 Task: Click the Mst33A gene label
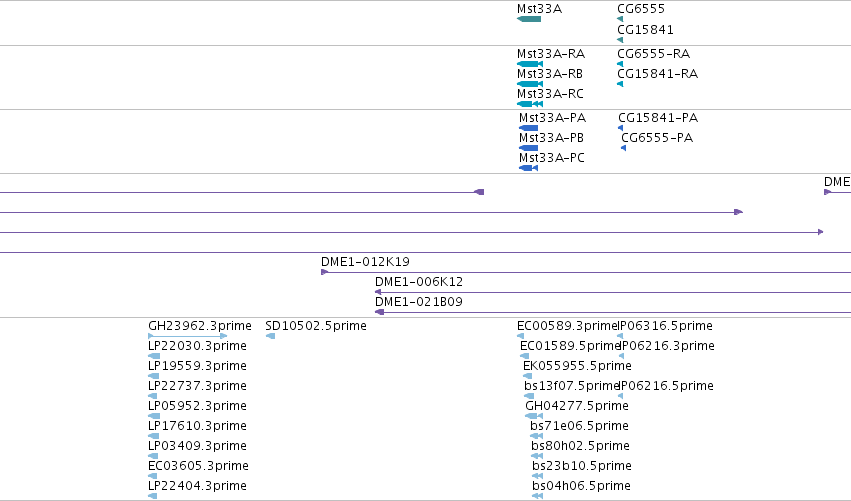539,9
